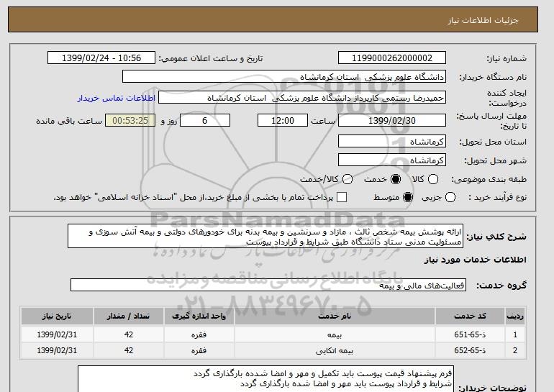Select the خدمت radio button
The image size is (554, 392).
(x=396, y=179)
